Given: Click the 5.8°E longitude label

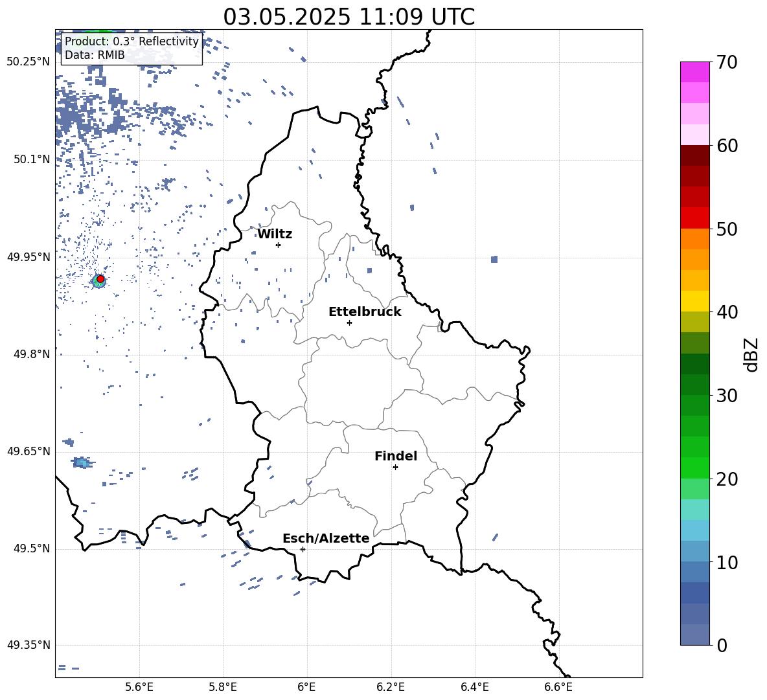Looking at the screenshot, I should tap(223, 687).
